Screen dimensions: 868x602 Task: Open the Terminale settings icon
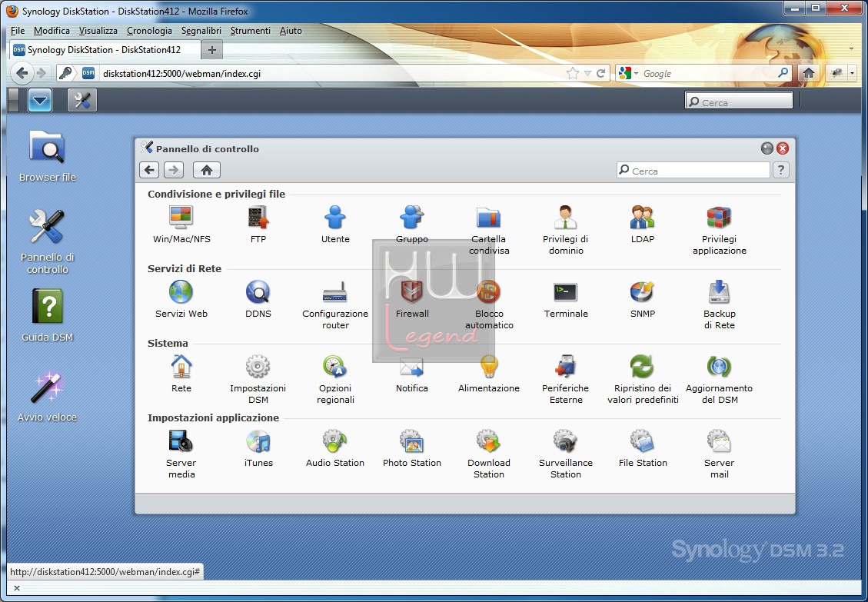tap(565, 299)
